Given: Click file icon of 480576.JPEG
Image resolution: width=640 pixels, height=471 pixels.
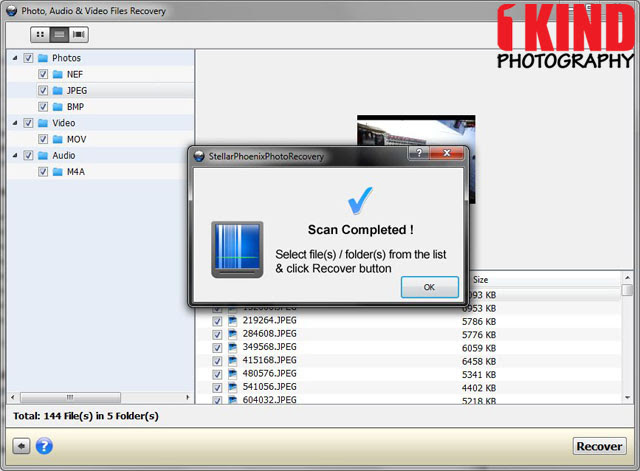Looking at the screenshot, I should 232,374.
